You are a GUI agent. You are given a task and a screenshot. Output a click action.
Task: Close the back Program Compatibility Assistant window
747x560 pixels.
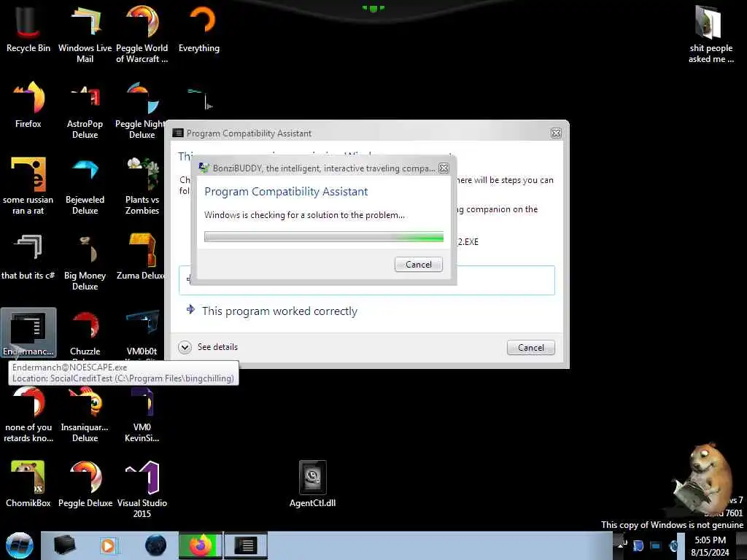pyautogui.click(x=555, y=133)
